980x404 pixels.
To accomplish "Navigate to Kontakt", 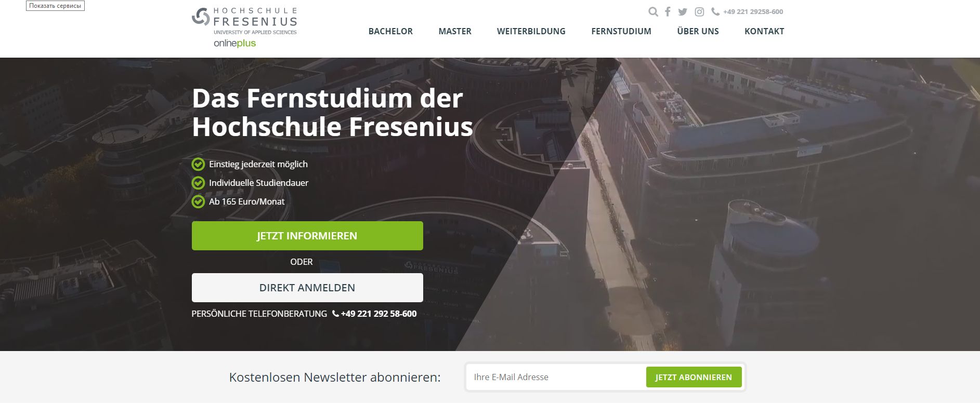I will (x=764, y=31).
